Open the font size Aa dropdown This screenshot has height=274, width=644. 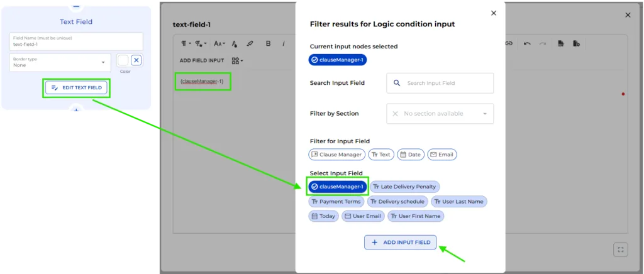219,43
